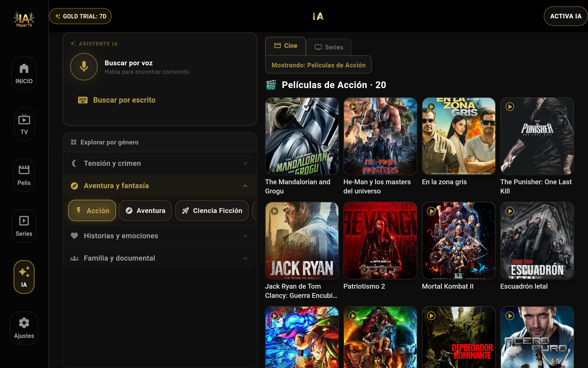The height and width of the screenshot is (368, 588).
Task: Click the keyboard icon for written search
Action: point(83,100)
